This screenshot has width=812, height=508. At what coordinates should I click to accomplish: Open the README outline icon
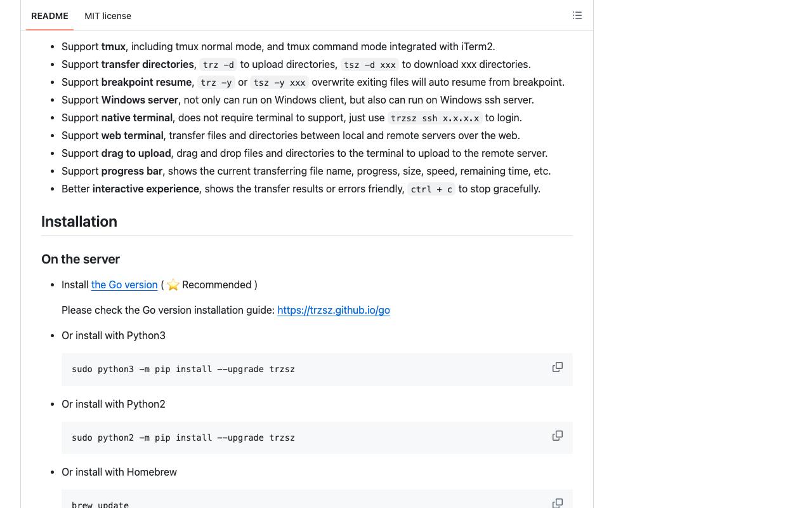[x=577, y=15]
